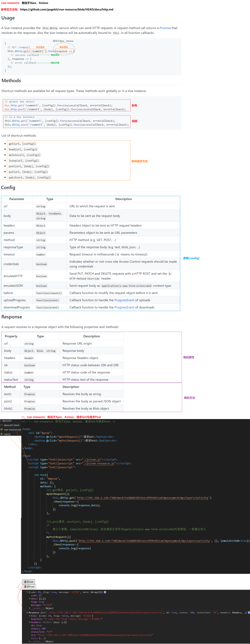Screen dimensions: 250x644
Task: Expand the body property of the Response
Action: (x=30, y=616)
